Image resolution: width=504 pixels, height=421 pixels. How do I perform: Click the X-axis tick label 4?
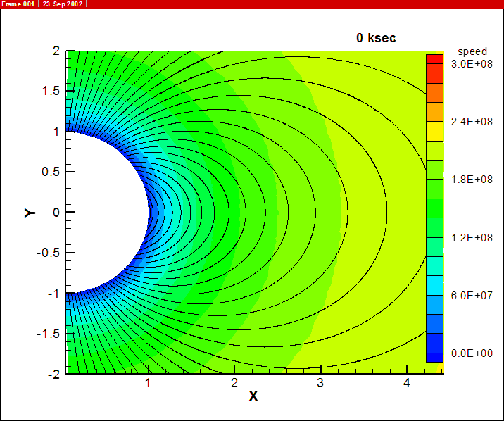(406, 383)
